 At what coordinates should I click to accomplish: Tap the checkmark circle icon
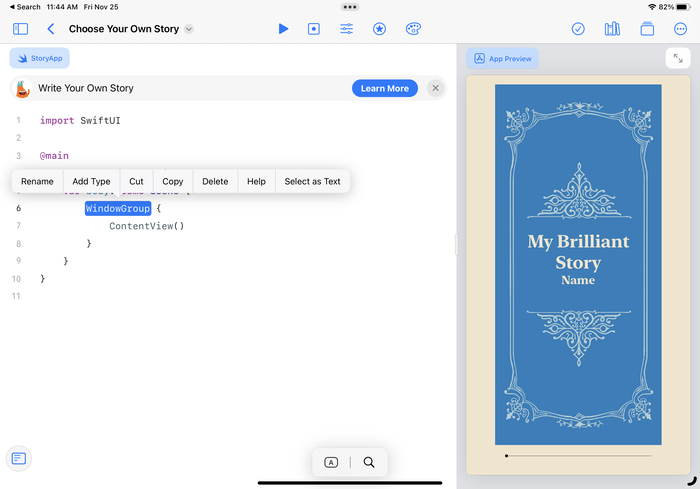click(x=578, y=29)
